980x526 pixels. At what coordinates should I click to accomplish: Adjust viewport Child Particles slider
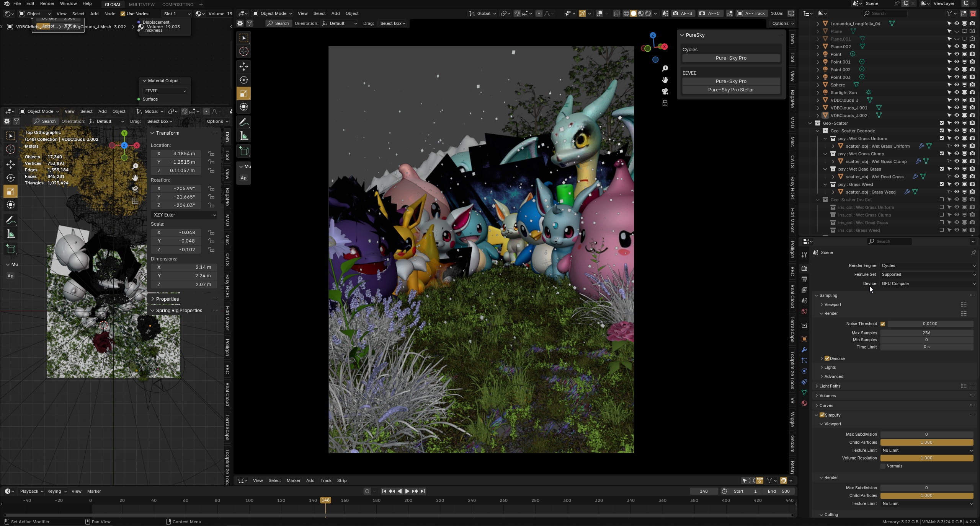coord(926,442)
